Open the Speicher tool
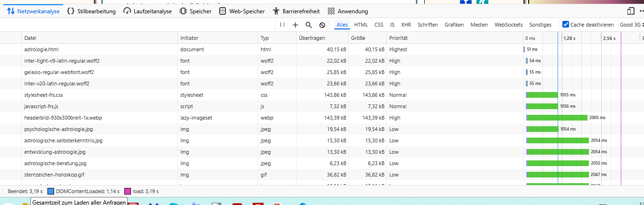Screen dimensions: 644x205 click(196, 11)
